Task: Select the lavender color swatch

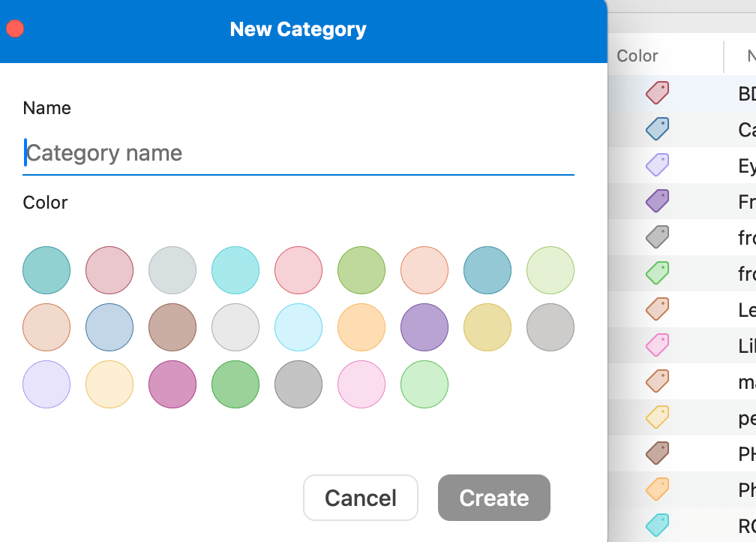Action: click(x=46, y=384)
